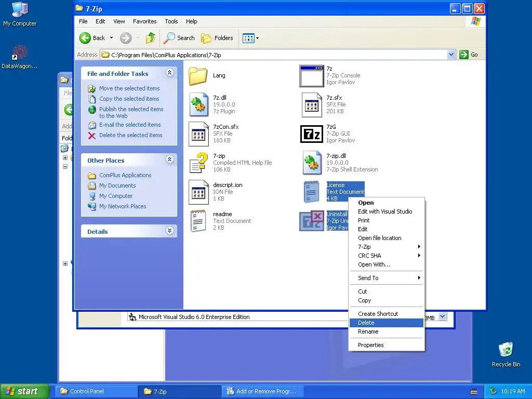The width and height of the screenshot is (532, 399).
Task: Click the Start button
Action: click(24, 391)
